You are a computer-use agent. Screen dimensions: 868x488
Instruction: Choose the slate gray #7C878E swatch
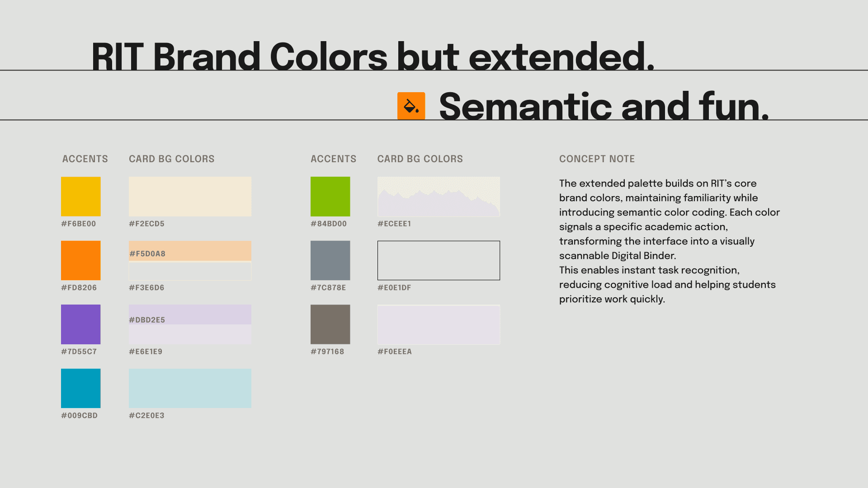point(330,260)
